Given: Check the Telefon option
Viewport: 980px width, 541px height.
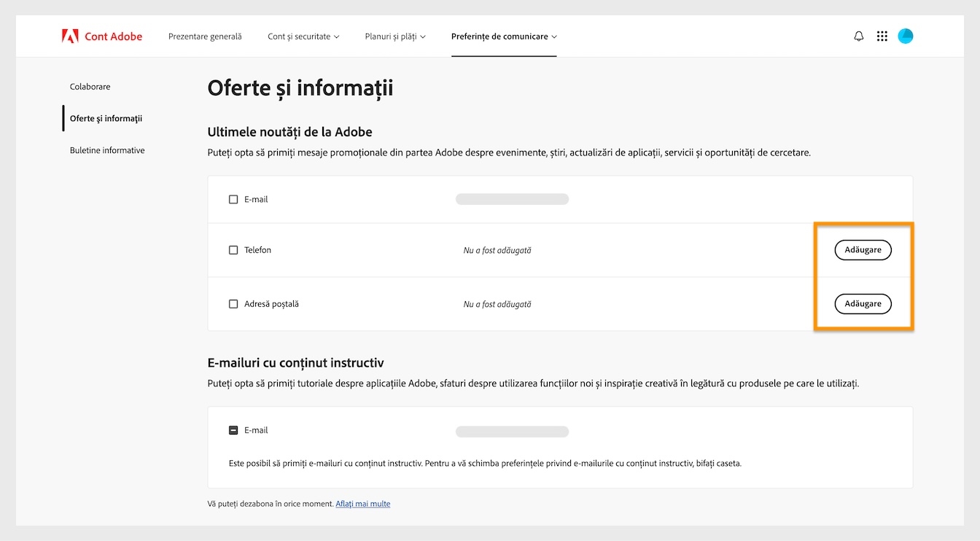Looking at the screenshot, I should pos(233,249).
